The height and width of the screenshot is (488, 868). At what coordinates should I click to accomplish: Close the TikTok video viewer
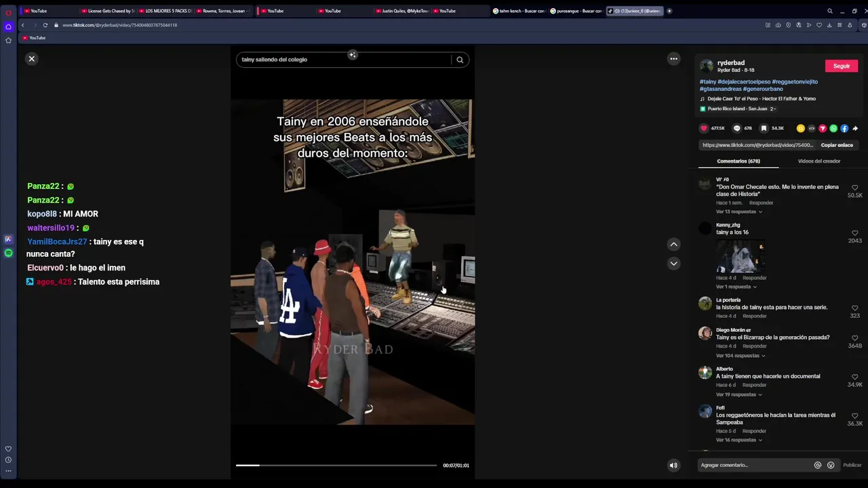[31, 59]
